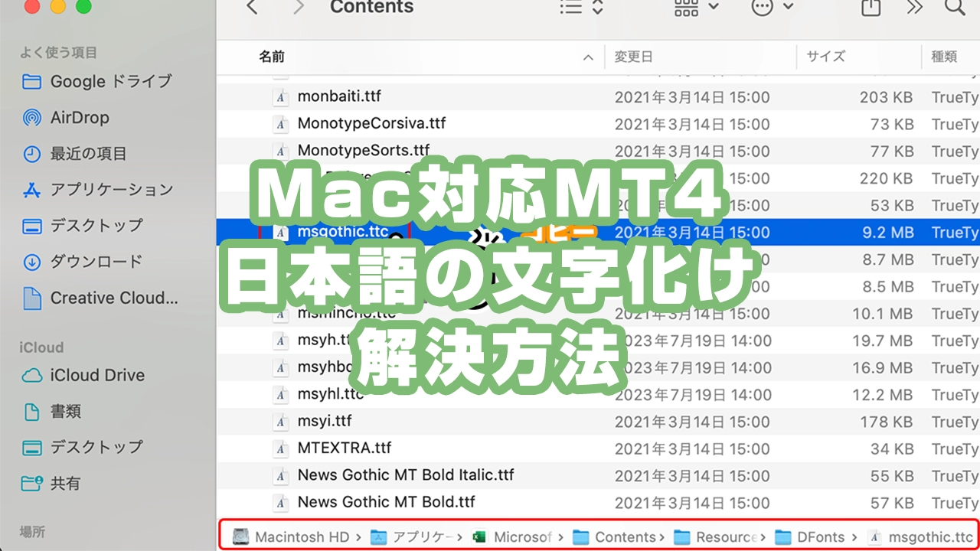Select News Gothic MT Bold.ttf name
The width and height of the screenshot is (980, 551).
[387, 502]
